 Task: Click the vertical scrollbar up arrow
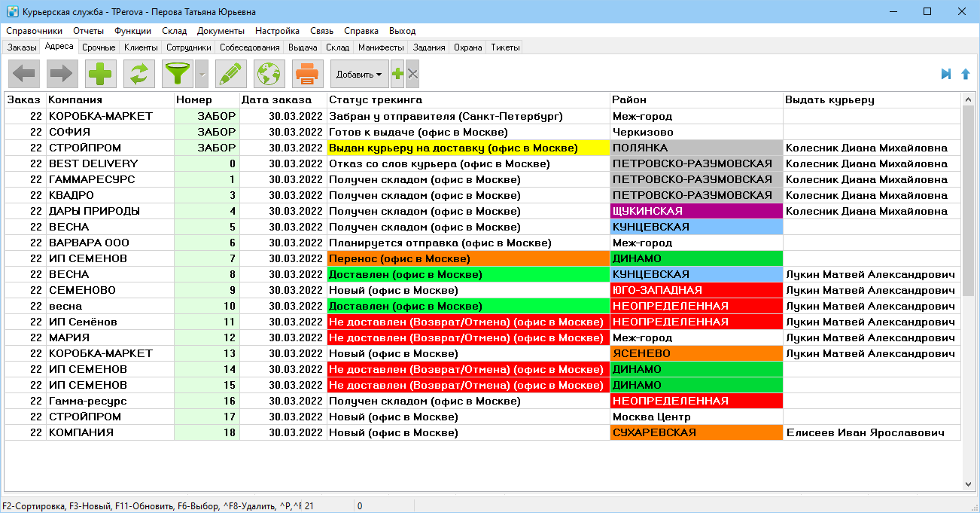coord(968,99)
